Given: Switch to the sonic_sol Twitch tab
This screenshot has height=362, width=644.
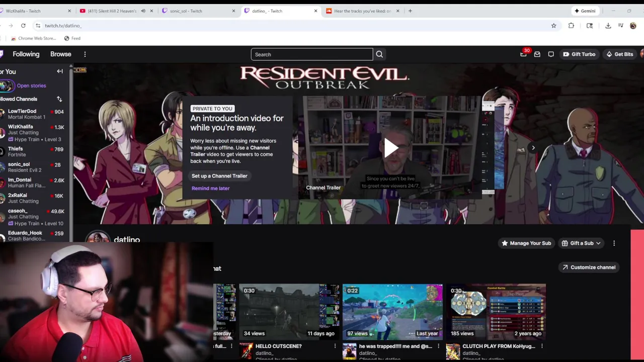Looking at the screenshot, I should [198, 11].
